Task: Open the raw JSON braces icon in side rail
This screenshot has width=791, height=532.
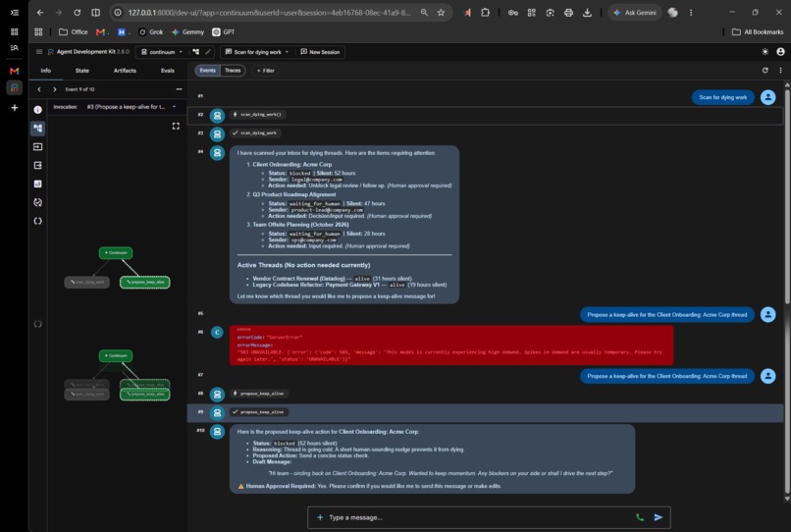Action: tap(38, 221)
